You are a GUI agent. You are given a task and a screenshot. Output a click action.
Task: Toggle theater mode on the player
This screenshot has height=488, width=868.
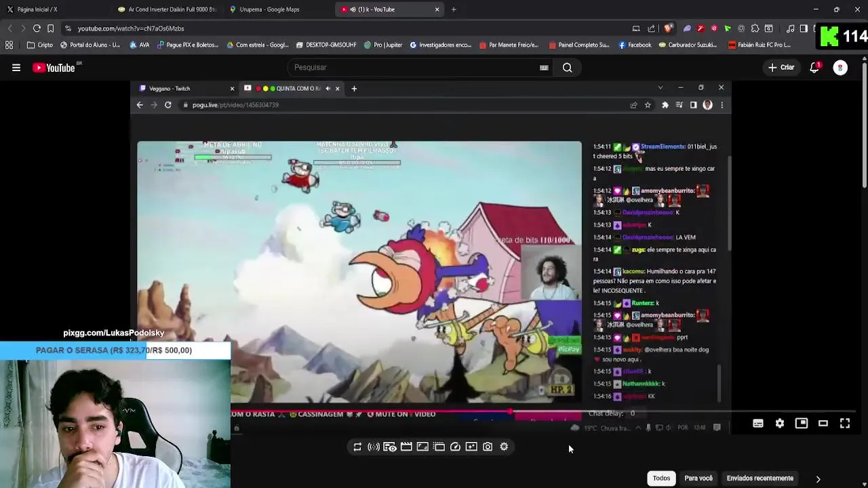pyautogui.click(x=823, y=424)
